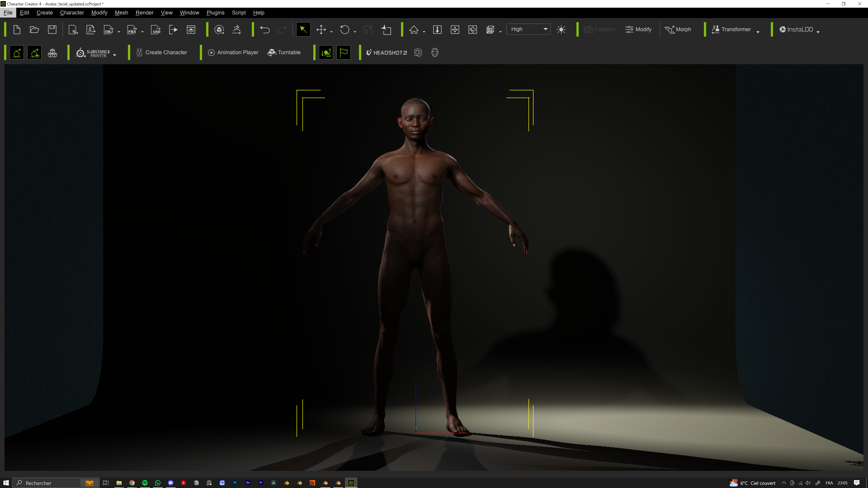This screenshot has height=488, width=868.
Task: Open Chrome from the taskbar
Action: pyautogui.click(x=132, y=483)
